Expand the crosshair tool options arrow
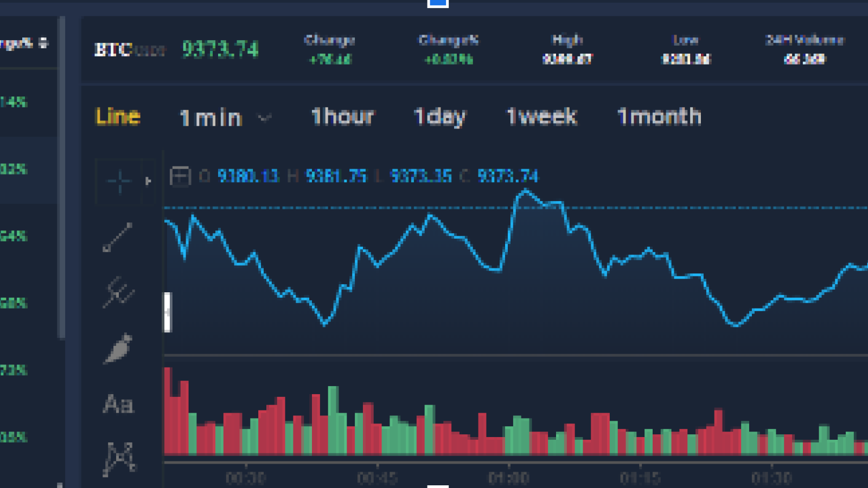Viewport: 868px width, 488px height. (148, 181)
